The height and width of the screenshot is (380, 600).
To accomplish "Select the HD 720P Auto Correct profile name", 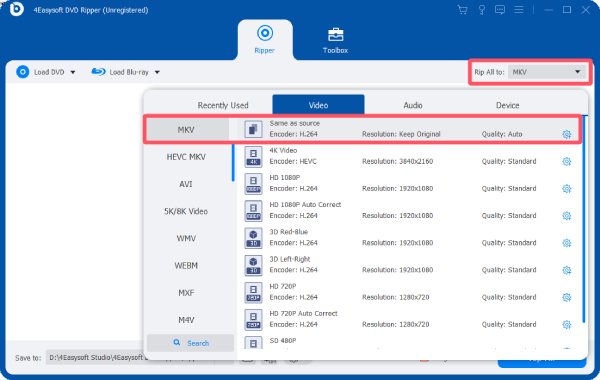I will (303, 313).
